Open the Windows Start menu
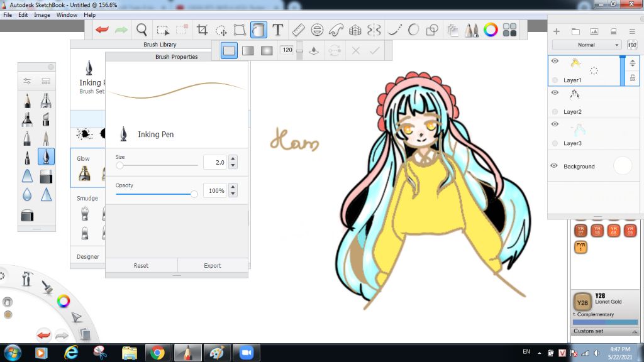Image resolution: width=644 pixels, height=362 pixels. (x=11, y=353)
